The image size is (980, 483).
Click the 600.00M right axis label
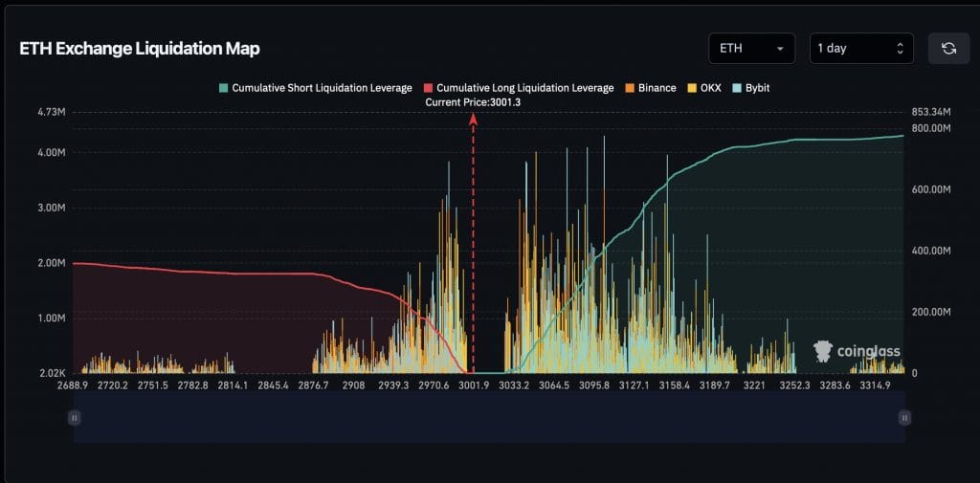[930, 189]
